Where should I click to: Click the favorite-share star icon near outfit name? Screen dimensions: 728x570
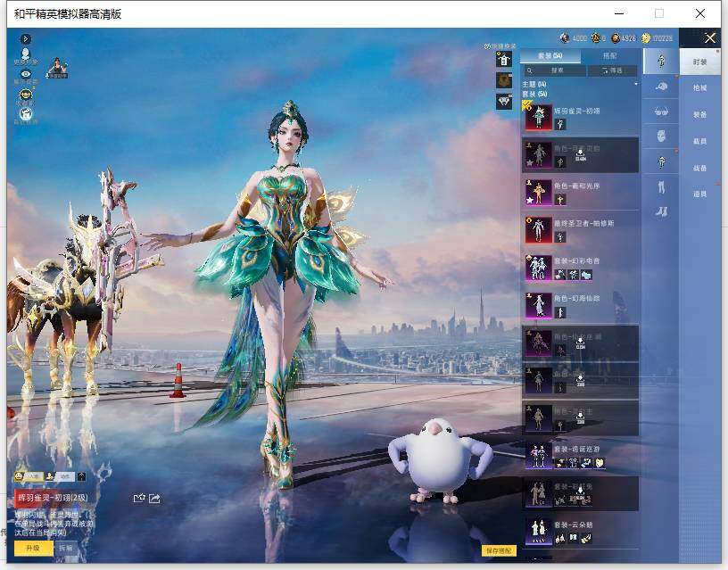[139, 499]
